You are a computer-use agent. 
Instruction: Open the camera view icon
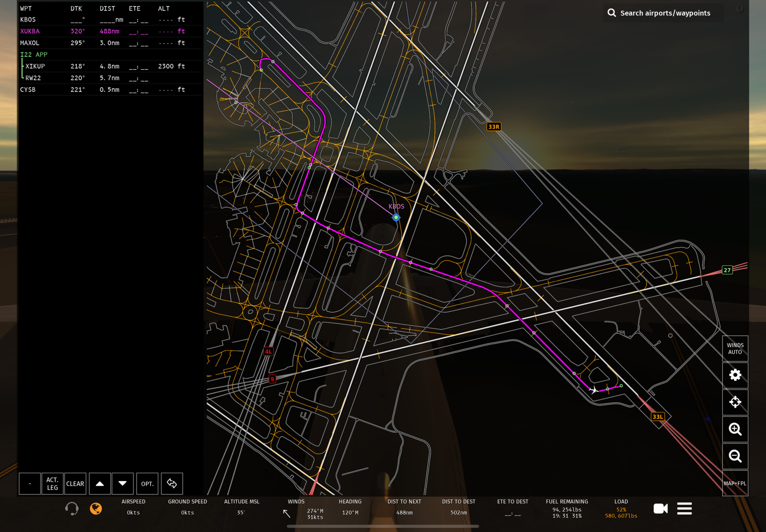pyautogui.click(x=660, y=508)
